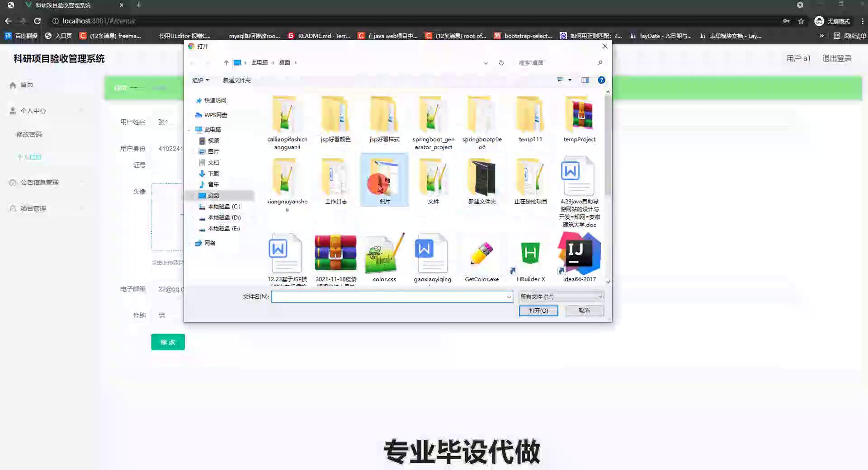
Task: Select 本地磁盘 (D:) in navigation tree
Action: click(x=224, y=217)
